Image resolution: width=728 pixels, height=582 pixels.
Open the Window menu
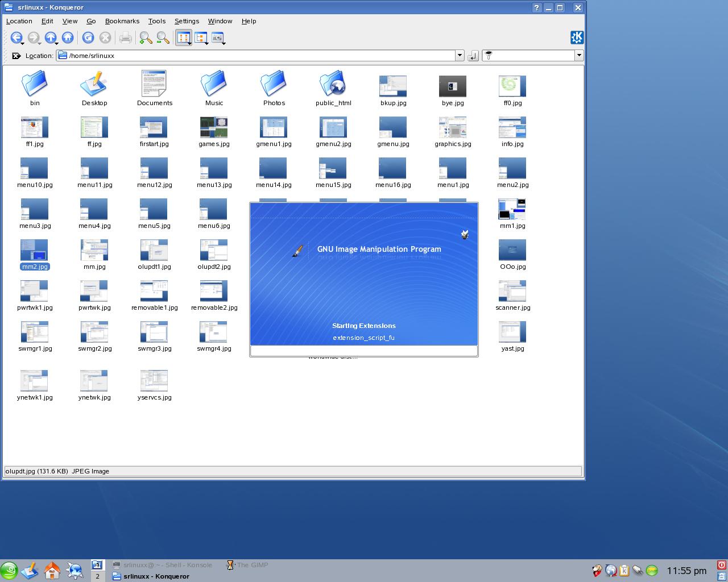click(220, 21)
